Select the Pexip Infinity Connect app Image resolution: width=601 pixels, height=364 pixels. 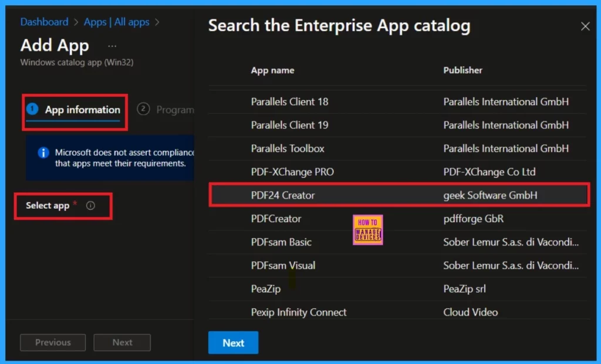point(397,311)
